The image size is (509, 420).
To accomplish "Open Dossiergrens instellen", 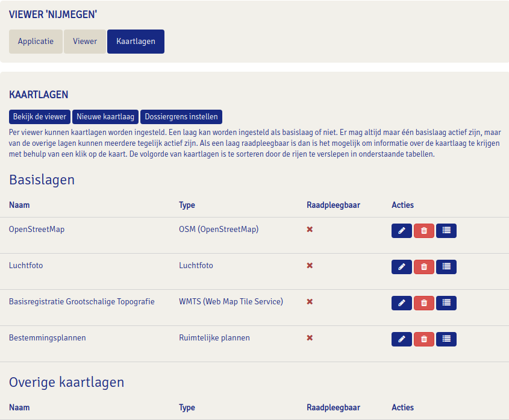I will 181,117.
